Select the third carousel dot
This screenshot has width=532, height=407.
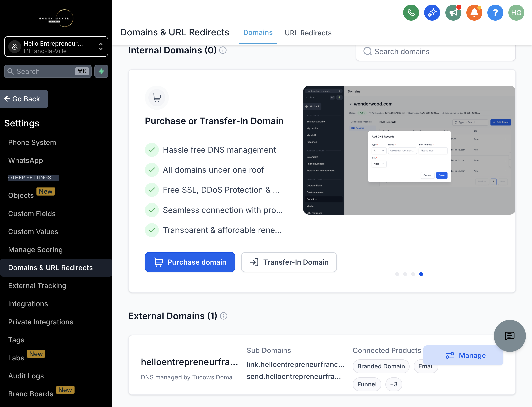click(413, 274)
